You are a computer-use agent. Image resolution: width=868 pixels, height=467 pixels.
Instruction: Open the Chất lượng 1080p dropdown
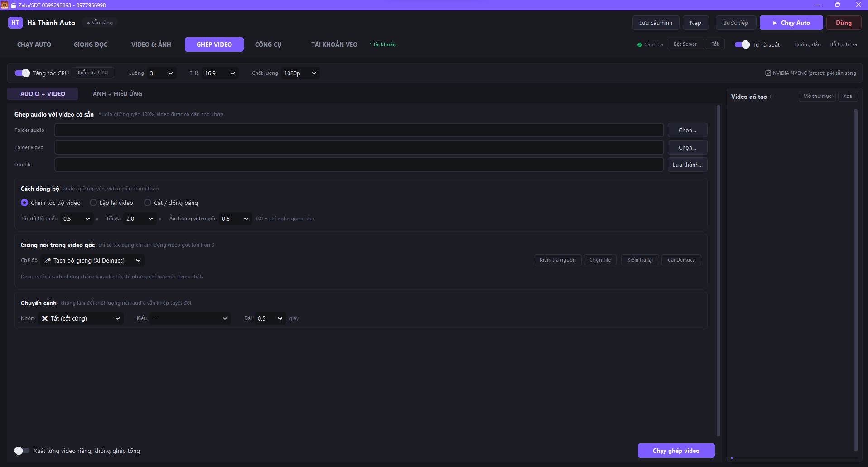(x=300, y=73)
